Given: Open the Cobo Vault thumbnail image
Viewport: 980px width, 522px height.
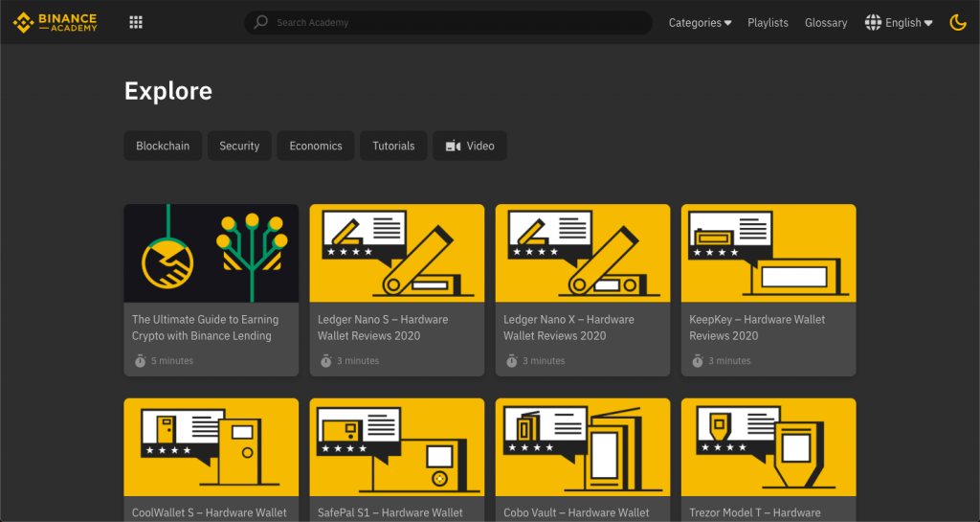Looking at the screenshot, I should [x=583, y=447].
